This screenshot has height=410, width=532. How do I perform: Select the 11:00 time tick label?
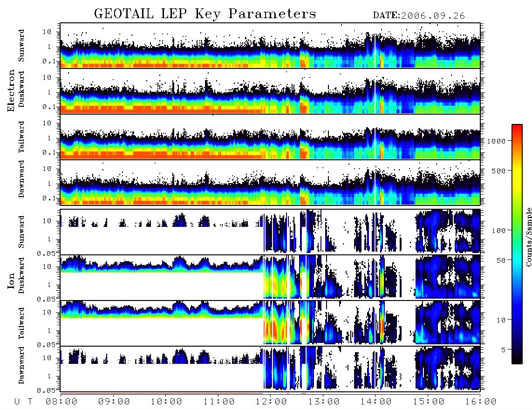tap(219, 402)
